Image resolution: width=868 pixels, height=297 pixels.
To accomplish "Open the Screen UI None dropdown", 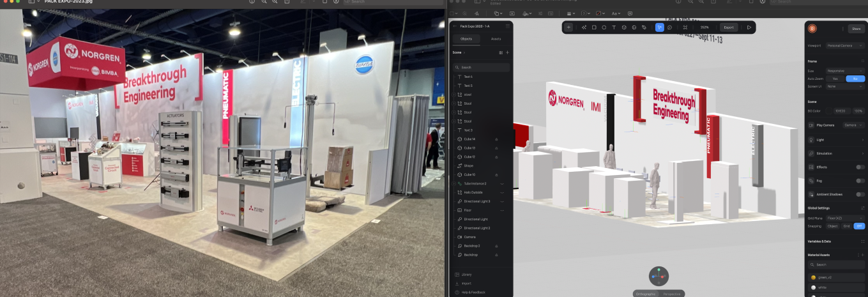I will (x=846, y=86).
